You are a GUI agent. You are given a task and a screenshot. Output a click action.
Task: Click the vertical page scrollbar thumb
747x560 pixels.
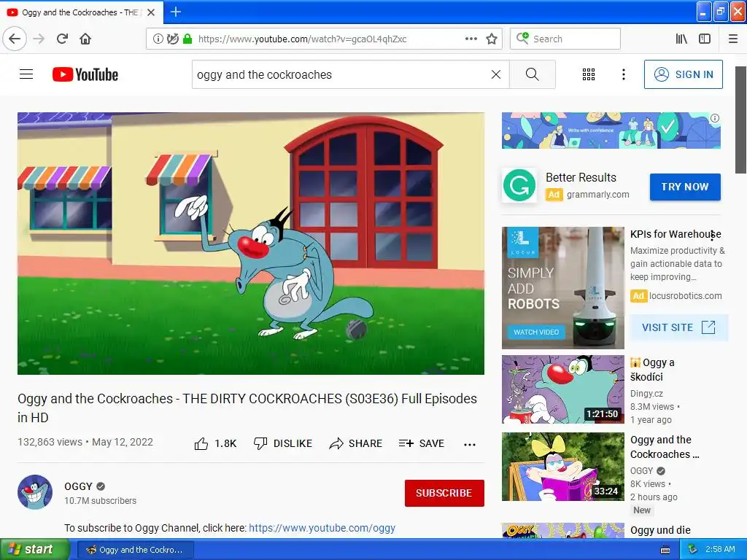click(741, 120)
